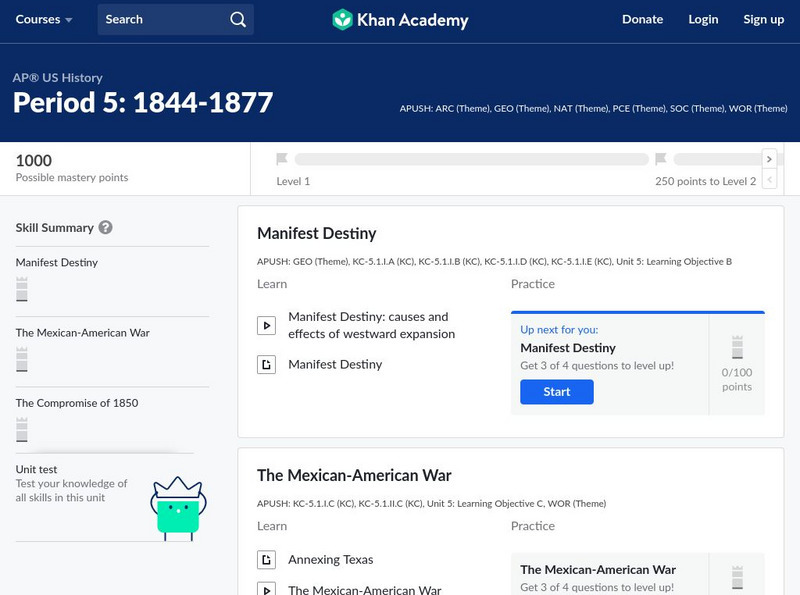Click the Login link
800x595 pixels.
(703, 19)
